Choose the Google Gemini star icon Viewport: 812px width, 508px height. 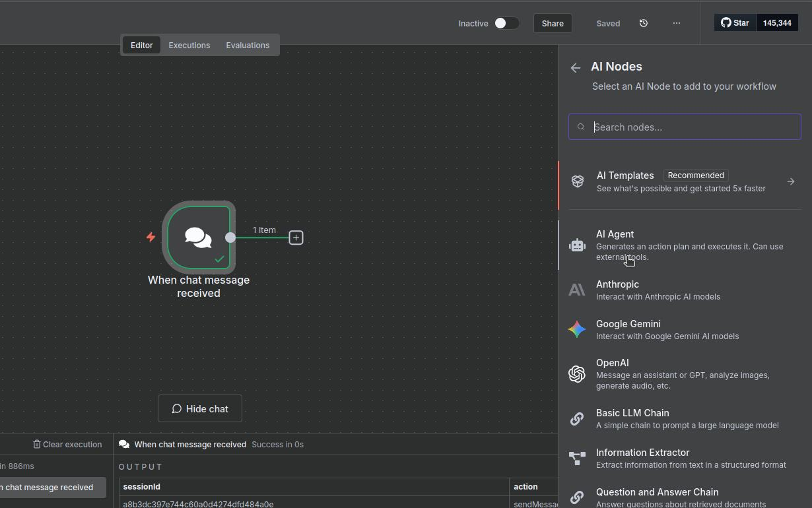point(577,329)
